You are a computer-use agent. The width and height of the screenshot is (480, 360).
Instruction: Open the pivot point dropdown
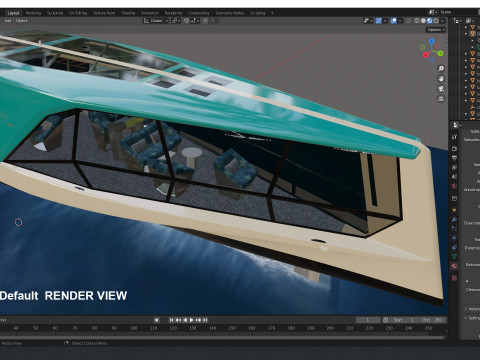(x=176, y=21)
